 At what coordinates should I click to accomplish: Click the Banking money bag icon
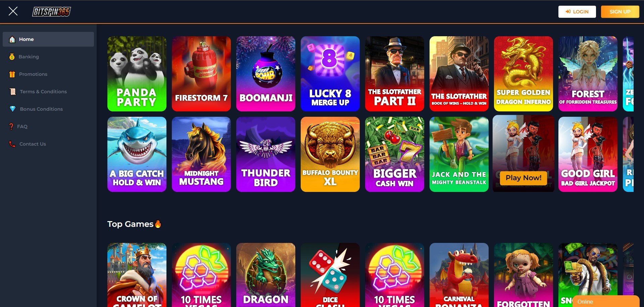(12, 57)
